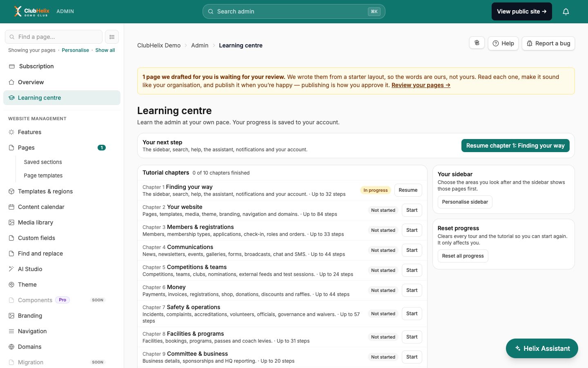Open Page templates under Pages
This screenshot has width=588, height=368.
pos(43,175)
